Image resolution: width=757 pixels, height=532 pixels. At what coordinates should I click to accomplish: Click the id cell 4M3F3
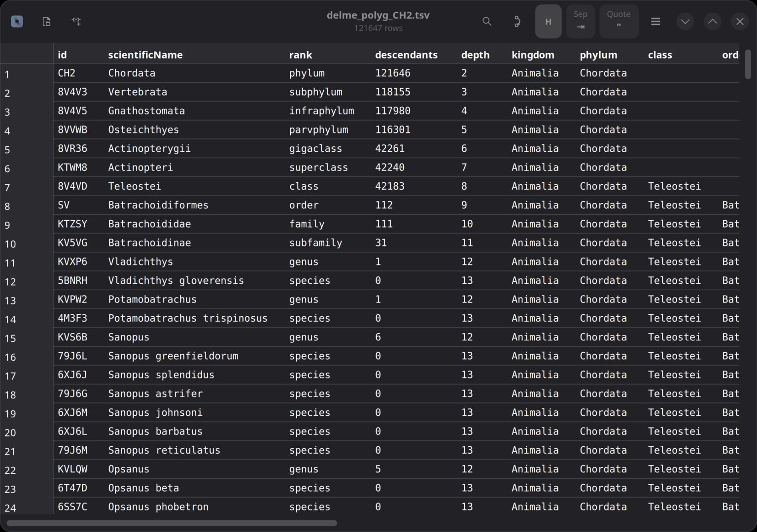(x=72, y=318)
